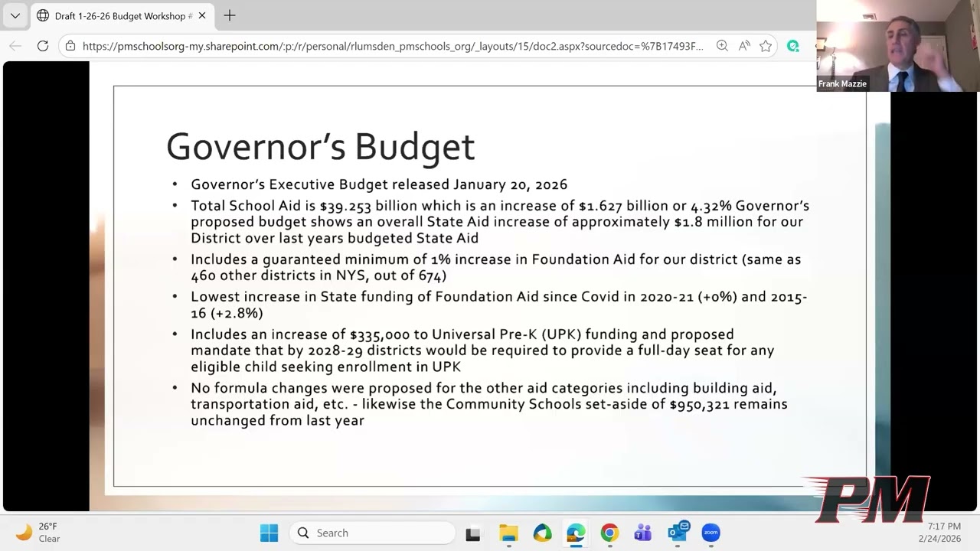The image size is (980, 551).
Task: Switch to Microsoft Edge on taskbar
Action: (x=576, y=533)
